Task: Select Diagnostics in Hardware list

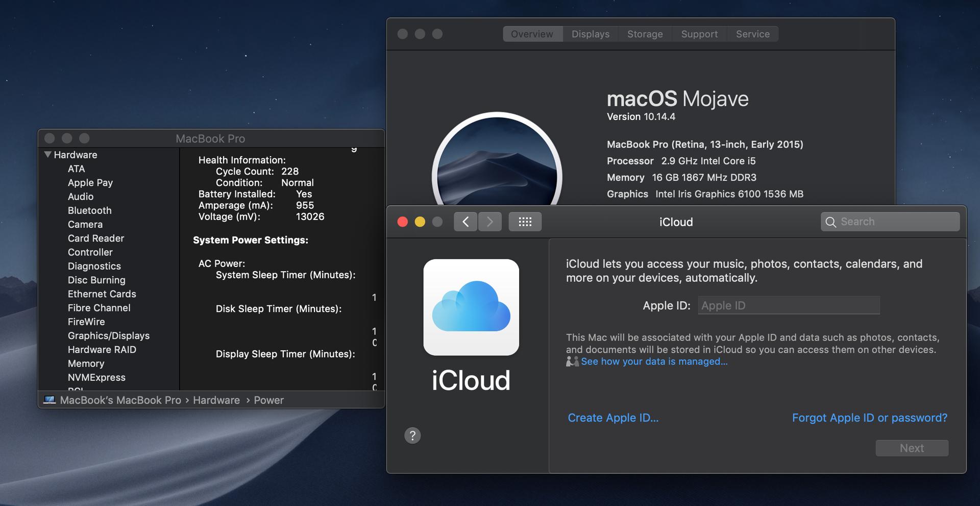Action: pos(94,266)
